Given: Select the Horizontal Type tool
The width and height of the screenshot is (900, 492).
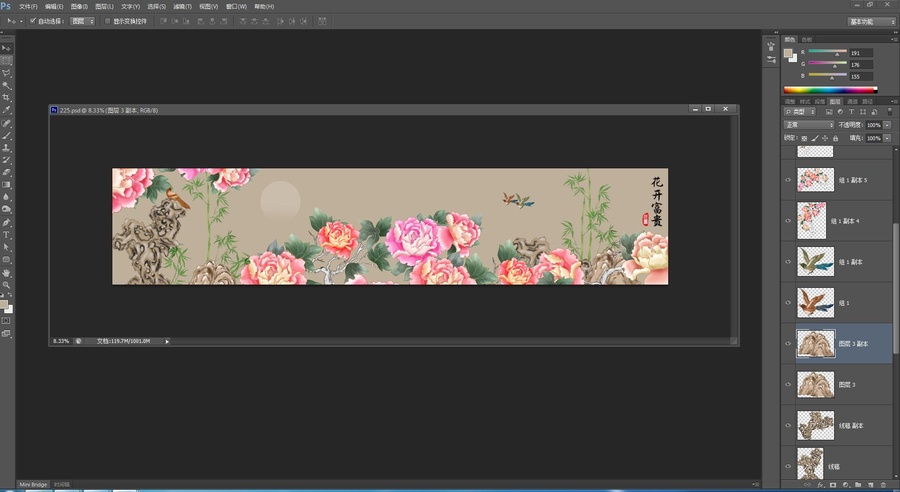Looking at the screenshot, I should pyautogui.click(x=6, y=235).
